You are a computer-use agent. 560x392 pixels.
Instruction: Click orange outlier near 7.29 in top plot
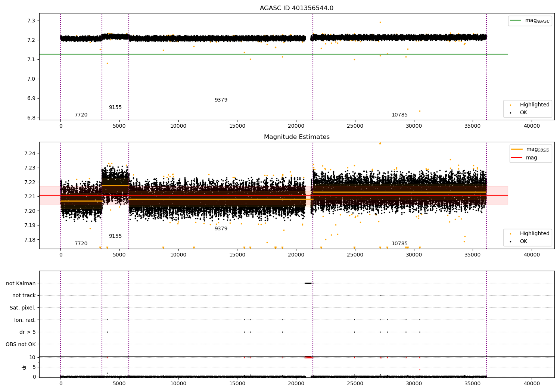tap(380, 22)
